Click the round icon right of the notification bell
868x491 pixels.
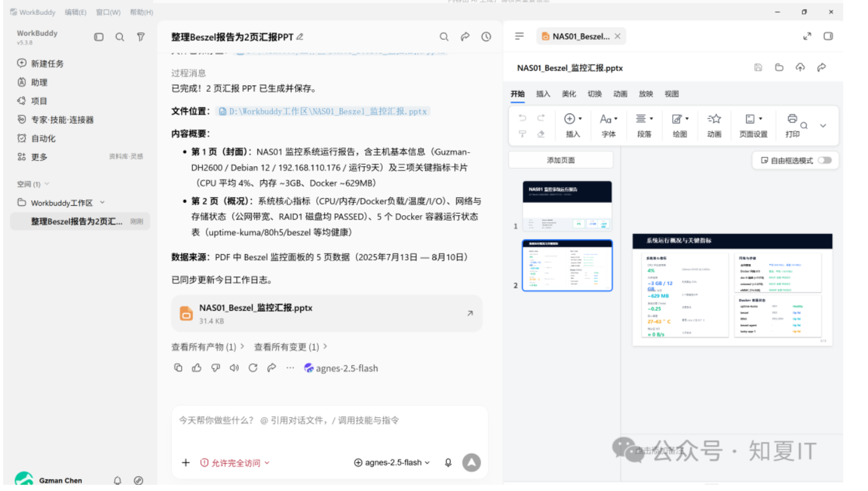click(x=138, y=480)
